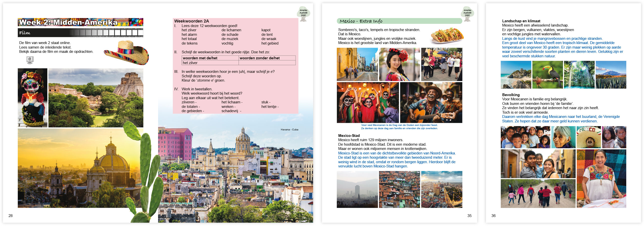Viewport: 644px width, 226px height.
Task: Click page number 35
Action: 469,216
